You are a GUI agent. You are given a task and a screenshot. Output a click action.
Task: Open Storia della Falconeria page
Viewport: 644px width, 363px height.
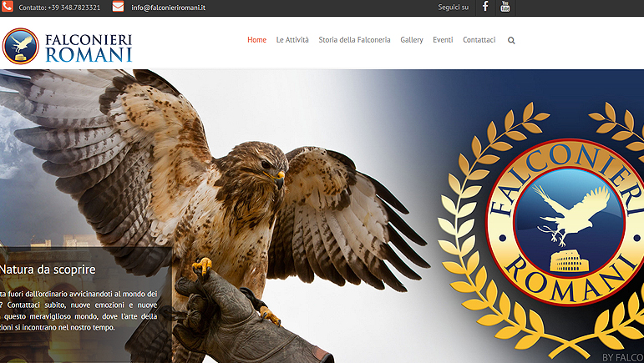354,40
